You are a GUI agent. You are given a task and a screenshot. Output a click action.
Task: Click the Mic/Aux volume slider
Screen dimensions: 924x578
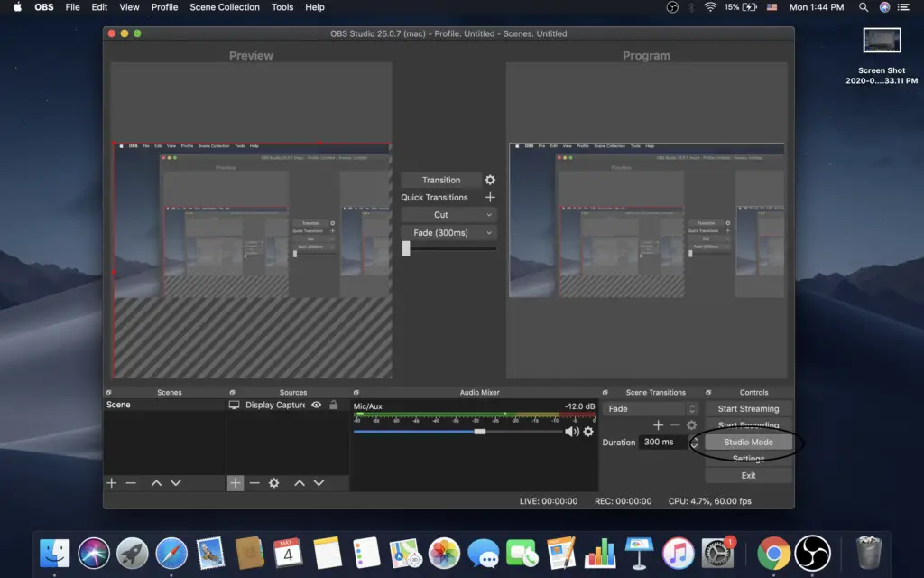point(457,432)
